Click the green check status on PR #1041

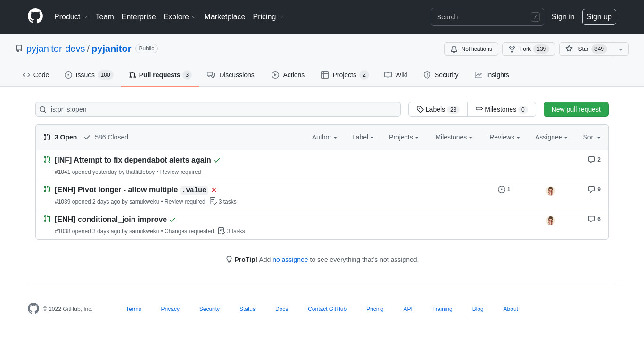(217, 160)
